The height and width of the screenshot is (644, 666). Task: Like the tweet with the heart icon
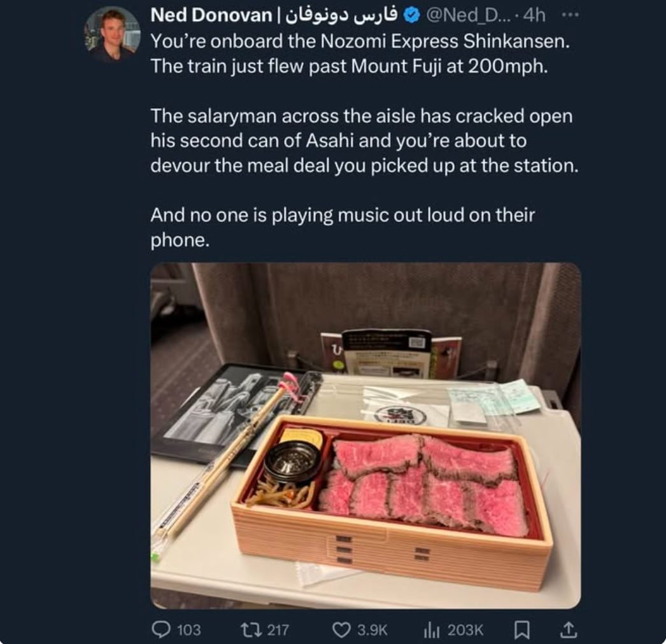(x=343, y=629)
